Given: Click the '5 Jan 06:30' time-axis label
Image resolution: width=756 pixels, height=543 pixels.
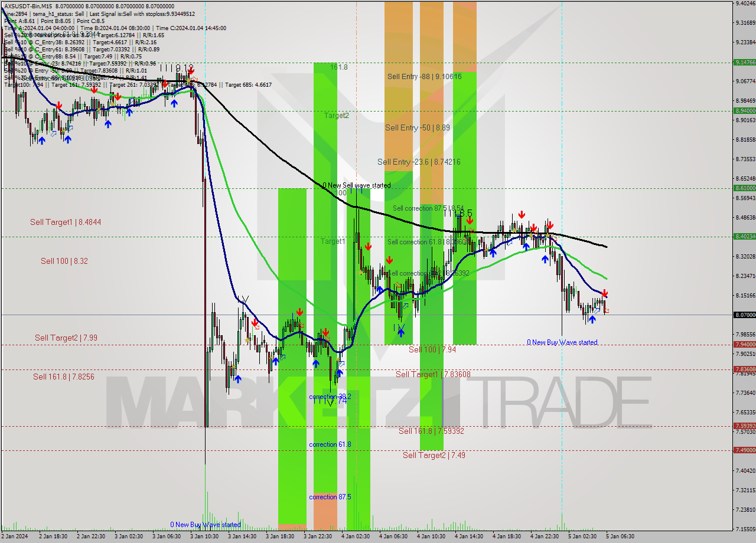Looking at the screenshot, I should [x=620, y=537].
